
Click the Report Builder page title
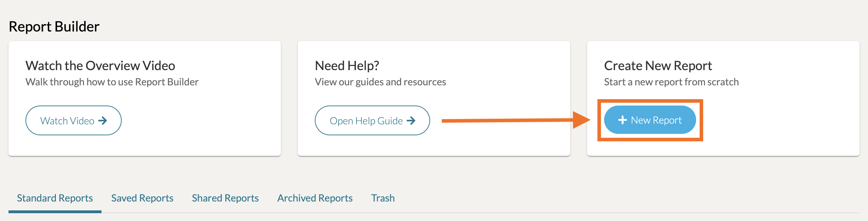coord(54,27)
